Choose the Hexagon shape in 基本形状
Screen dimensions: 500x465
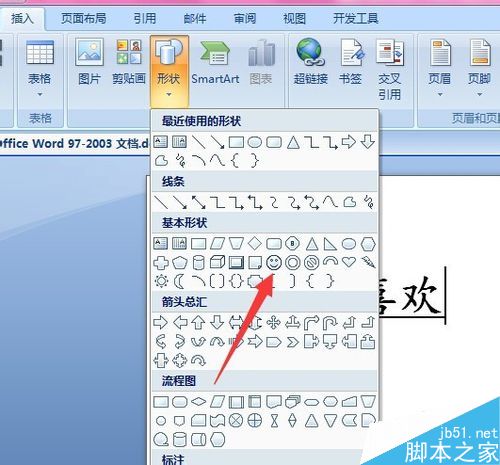pos(368,244)
